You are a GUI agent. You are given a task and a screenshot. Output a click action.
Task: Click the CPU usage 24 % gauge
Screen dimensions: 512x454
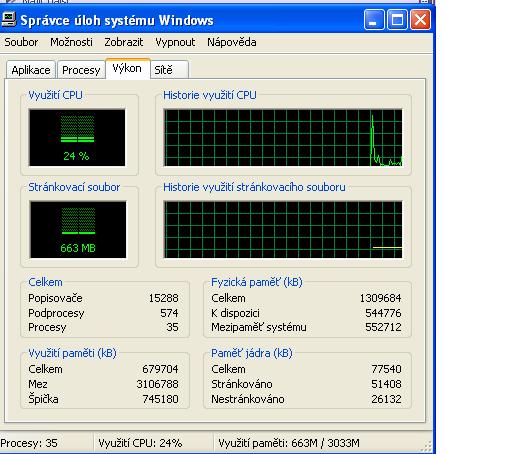[x=77, y=137]
